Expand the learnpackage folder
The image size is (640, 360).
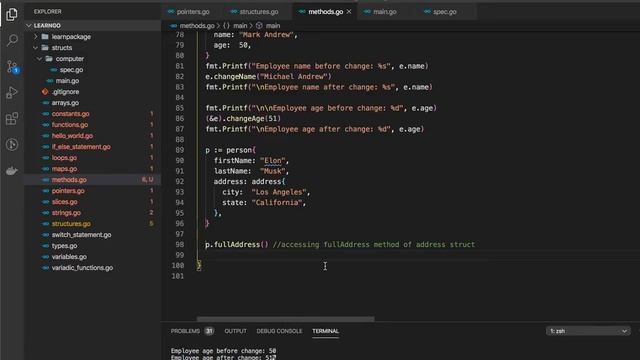click(x=36, y=37)
